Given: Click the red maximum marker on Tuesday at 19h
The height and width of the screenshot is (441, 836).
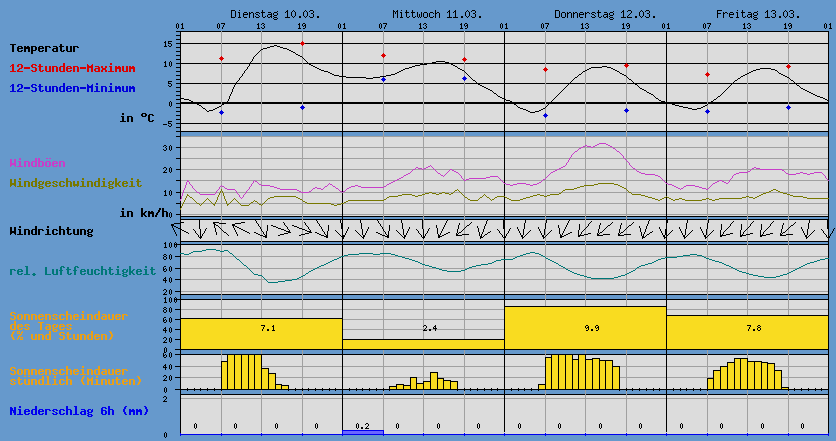Looking at the screenshot, I should point(302,44).
